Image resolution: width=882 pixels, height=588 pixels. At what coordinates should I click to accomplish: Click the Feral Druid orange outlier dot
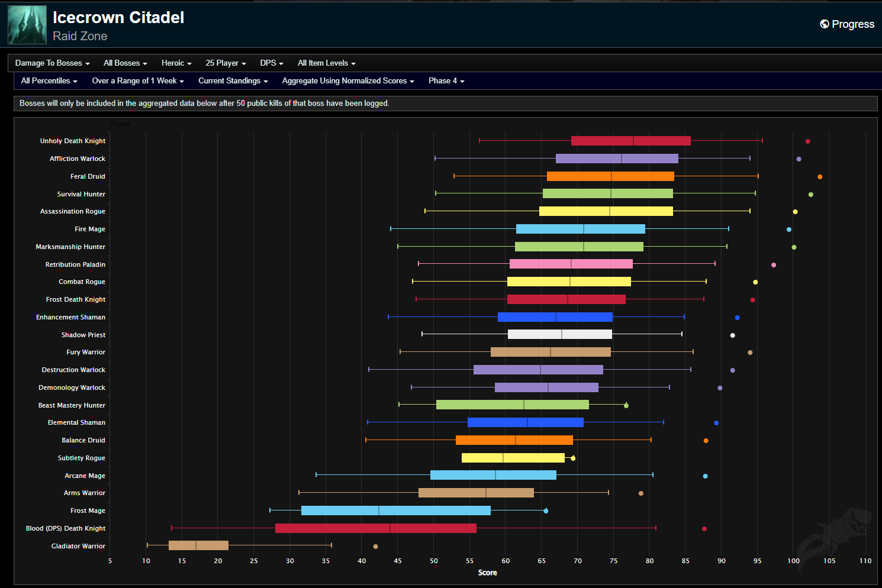click(x=820, y=177)
